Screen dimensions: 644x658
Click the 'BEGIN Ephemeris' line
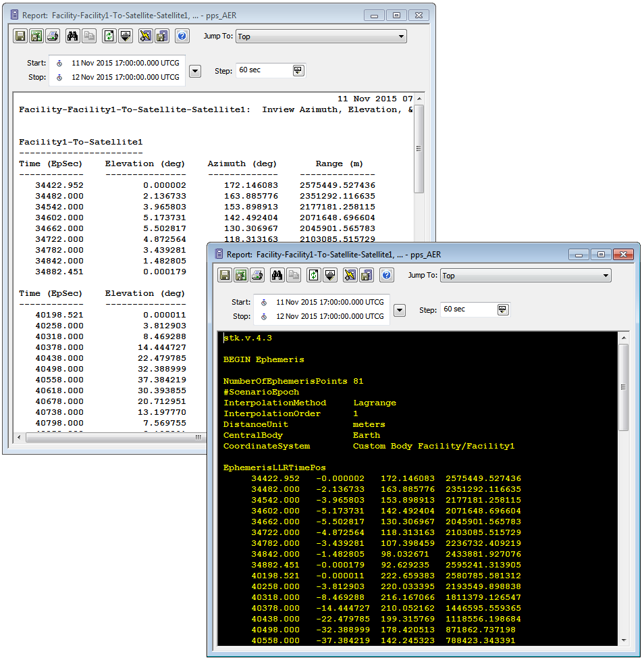264,359
